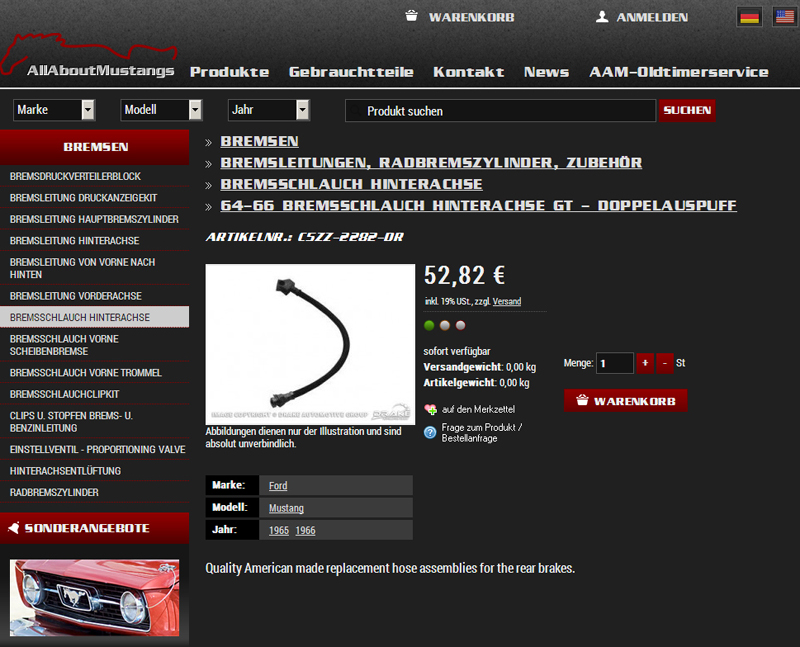Open the Produkte menu
800x647 pixels.
pyautogui.click(x=229, y=72)
